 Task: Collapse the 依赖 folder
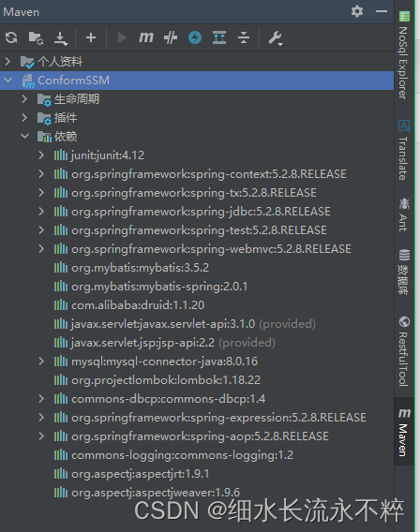(x=24, y=136)
